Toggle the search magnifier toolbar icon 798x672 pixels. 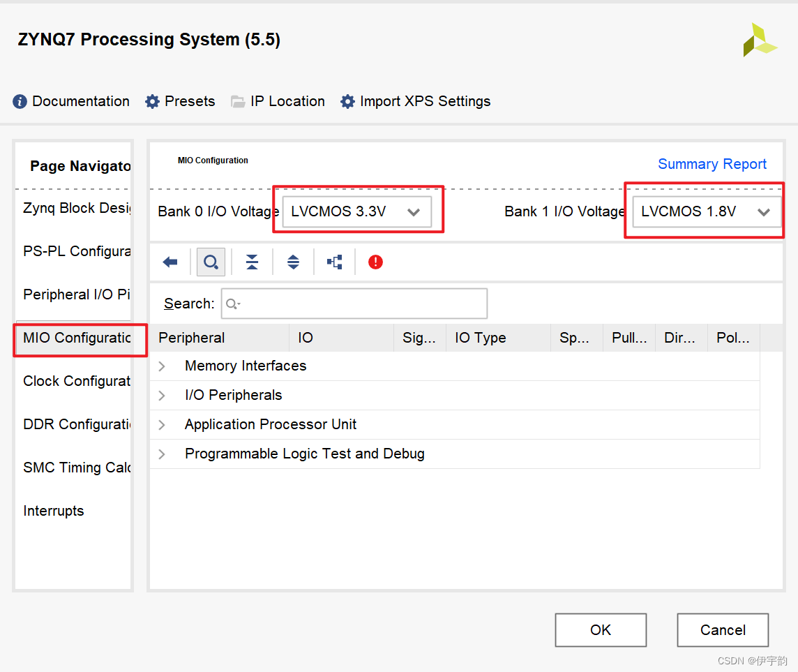pos(211,262)
